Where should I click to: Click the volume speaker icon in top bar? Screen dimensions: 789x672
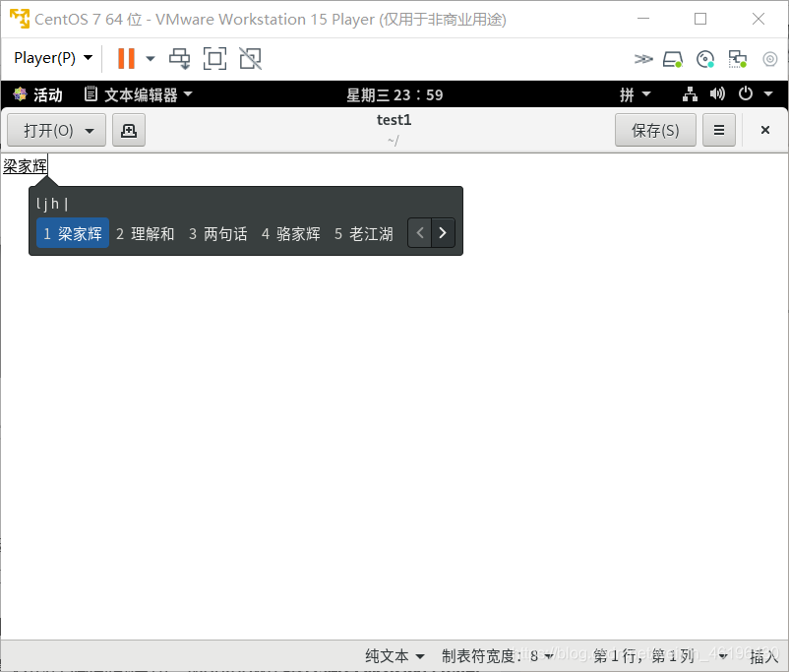(717, 94)
